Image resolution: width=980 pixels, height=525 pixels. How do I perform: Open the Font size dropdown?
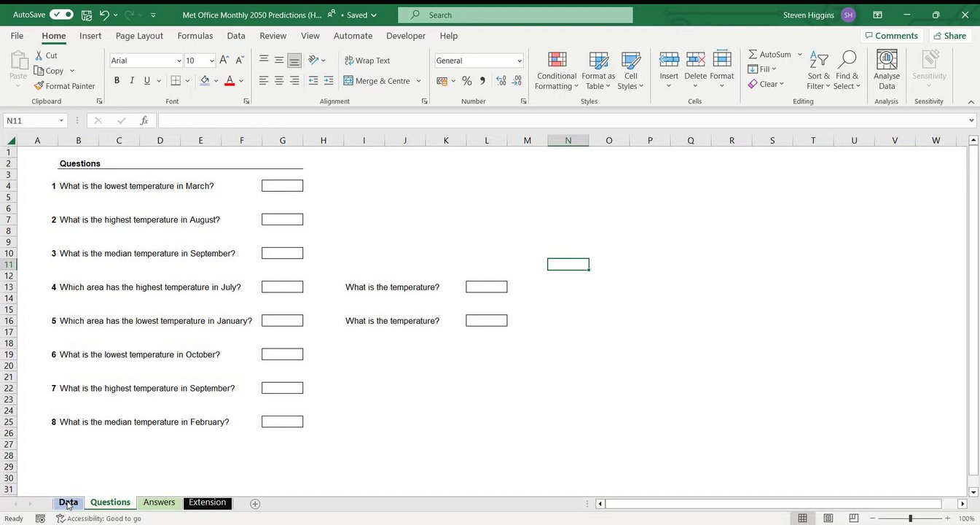pyautogui.click(x=212, y=61)
